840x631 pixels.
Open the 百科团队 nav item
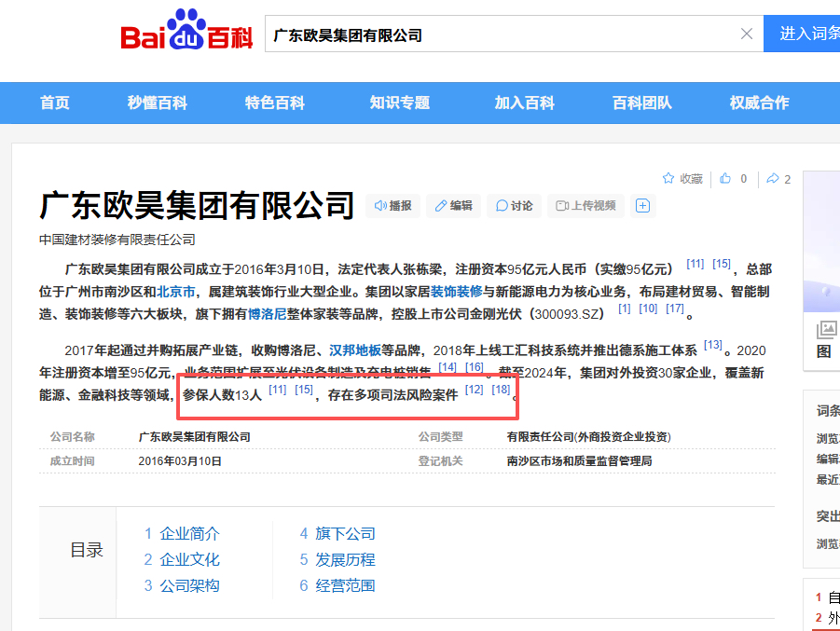642,103
